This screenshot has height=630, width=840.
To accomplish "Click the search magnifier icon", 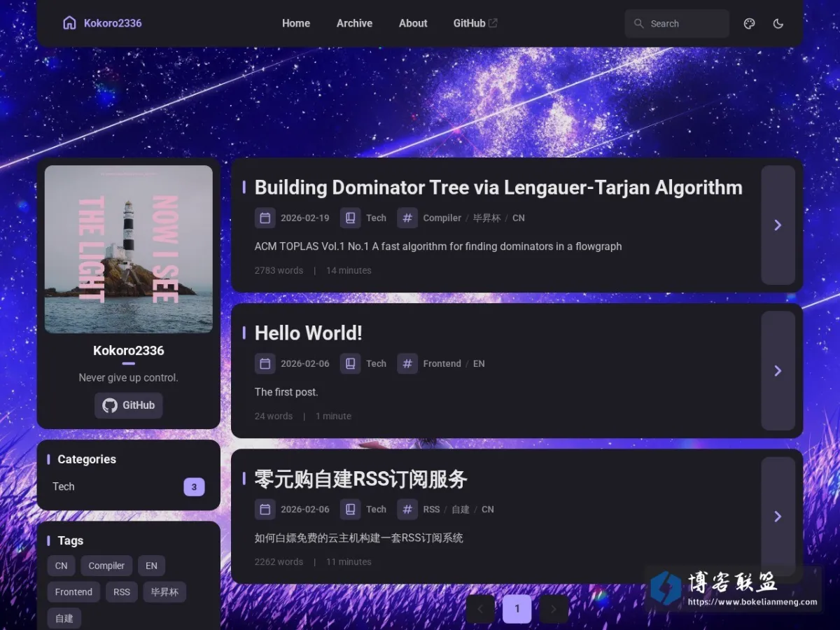I will coord(638,23).
